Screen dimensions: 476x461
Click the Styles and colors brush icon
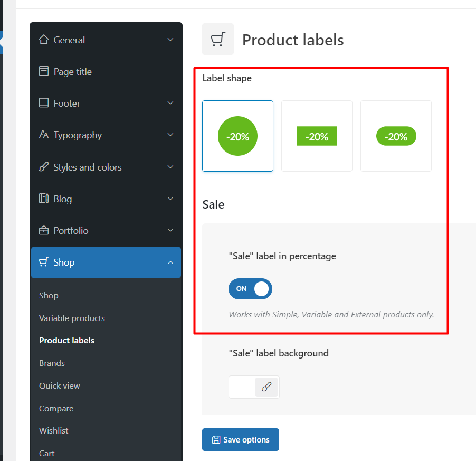(x=44, y=167)
